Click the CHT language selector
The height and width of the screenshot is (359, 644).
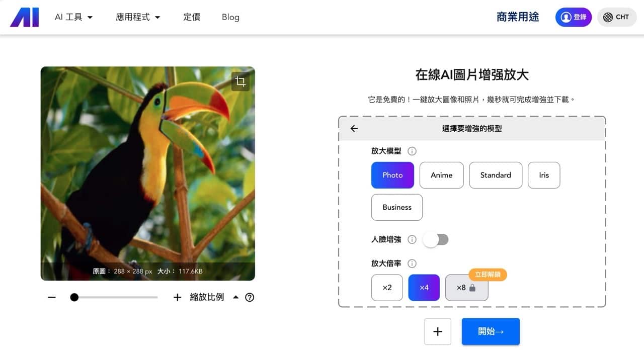(616, 17)
